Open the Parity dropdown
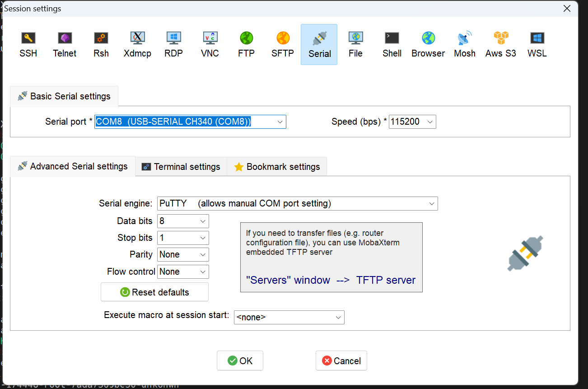 coord(203,255)
